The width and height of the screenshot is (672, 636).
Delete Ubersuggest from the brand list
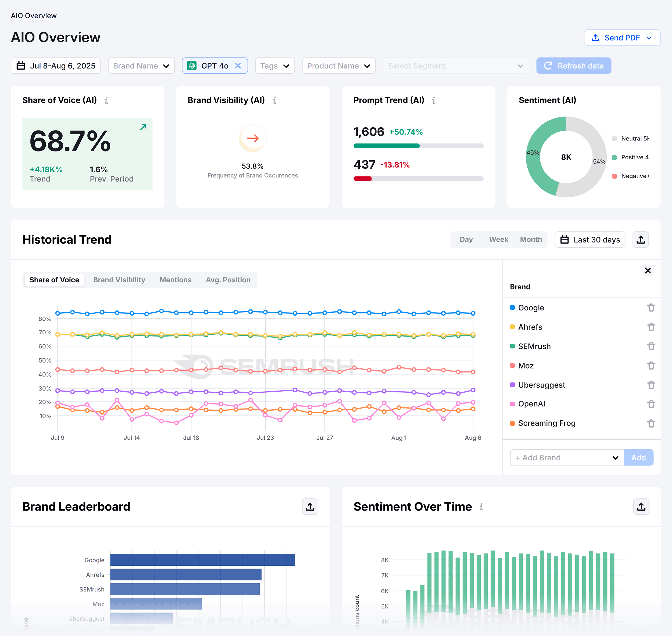click(x=651, y=385)
